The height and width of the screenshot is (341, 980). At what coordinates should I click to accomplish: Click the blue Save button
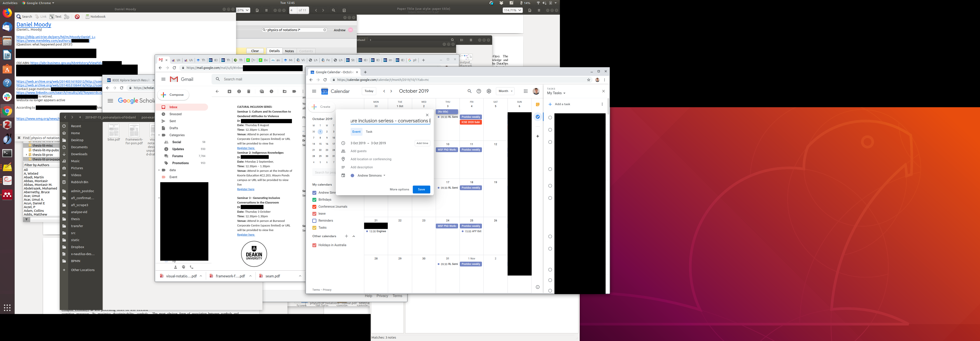coord(421,189)
